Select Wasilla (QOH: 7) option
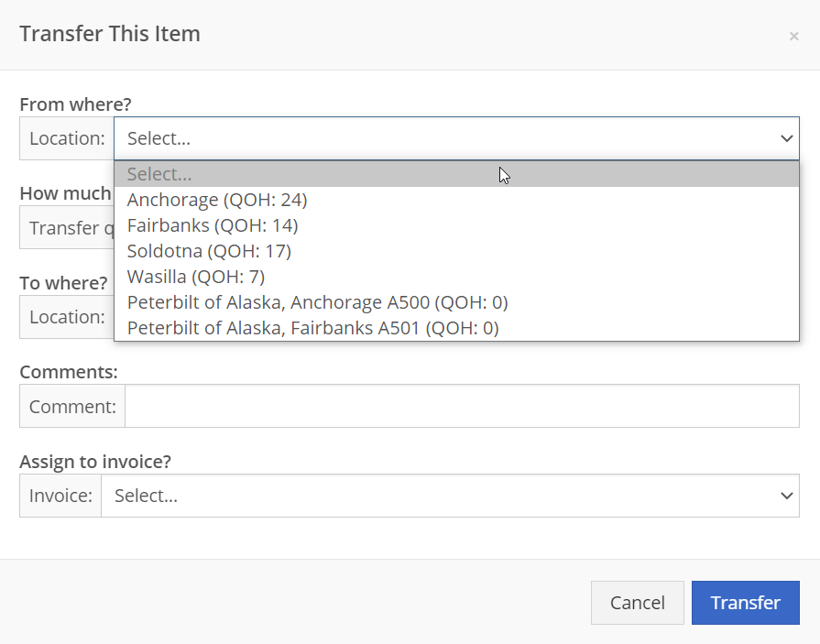Screen dimensions: 820x644 click(456, 277)
